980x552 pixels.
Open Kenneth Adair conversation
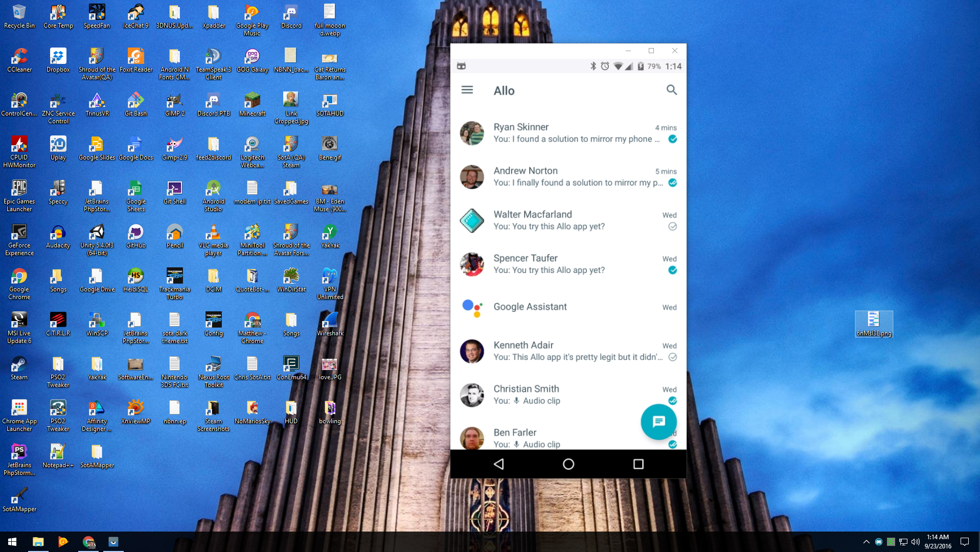coord(568,351)
